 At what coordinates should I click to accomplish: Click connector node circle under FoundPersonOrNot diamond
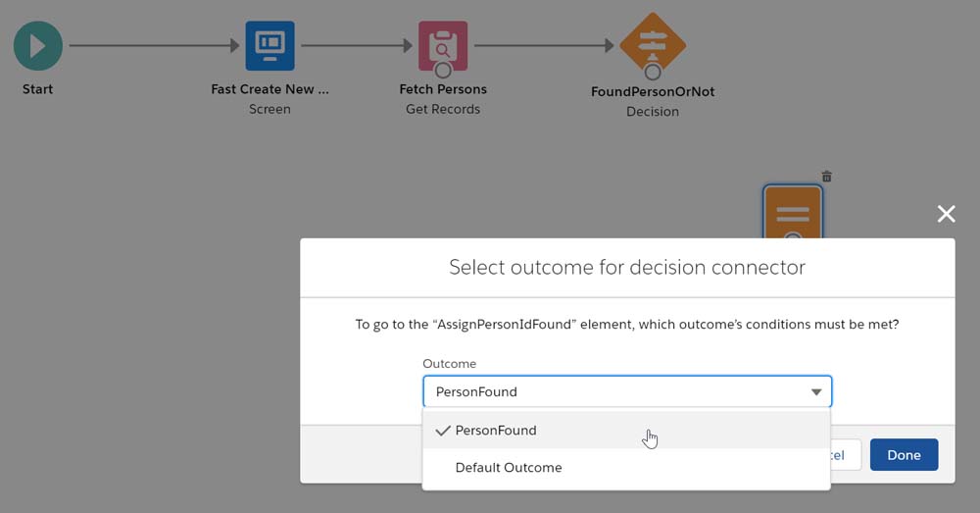click(x=653, y=72)
